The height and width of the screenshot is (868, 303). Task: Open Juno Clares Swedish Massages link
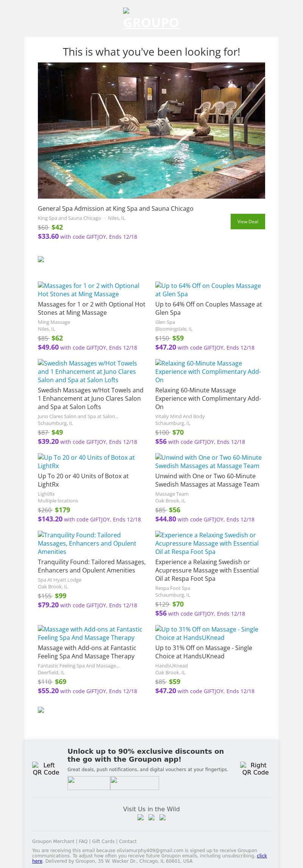(x=87, y=372)
